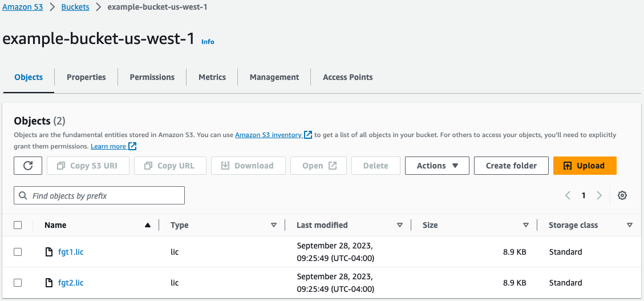Open the fgt1.lic object link
644x301 pixels.
(x=71, y=252)
